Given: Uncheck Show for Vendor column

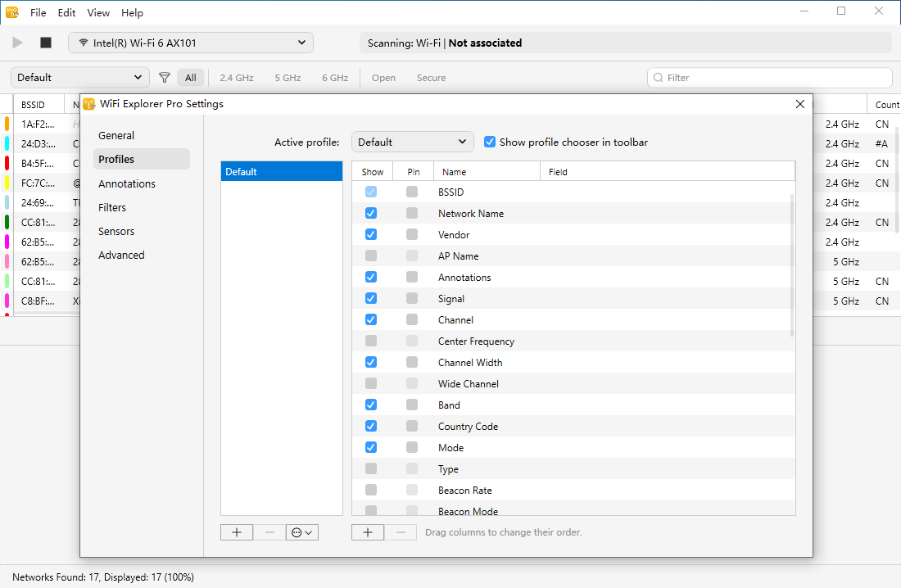Looking at the screenshot, I should tap(371, 234).
